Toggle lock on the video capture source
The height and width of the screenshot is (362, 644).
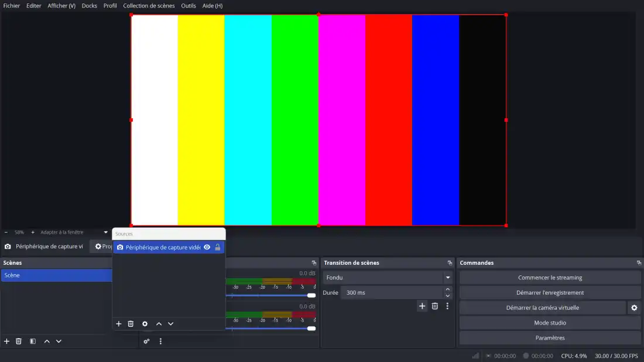(x=218, y=247)
